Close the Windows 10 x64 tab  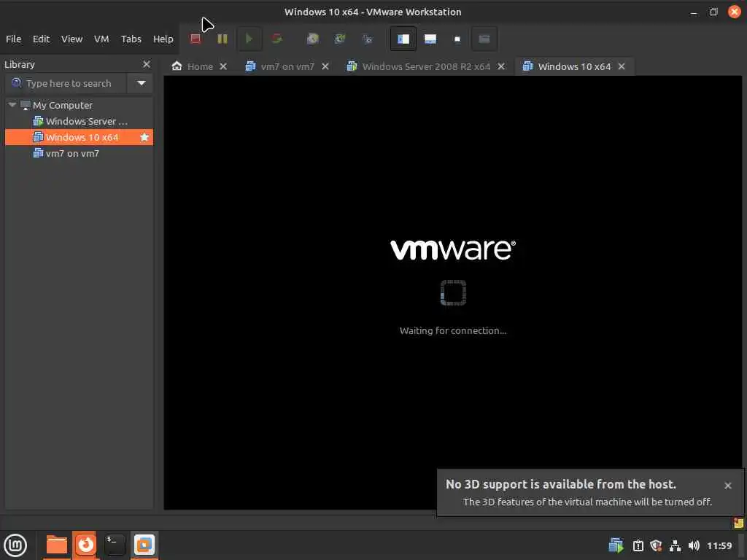click(x=622, y=66)
